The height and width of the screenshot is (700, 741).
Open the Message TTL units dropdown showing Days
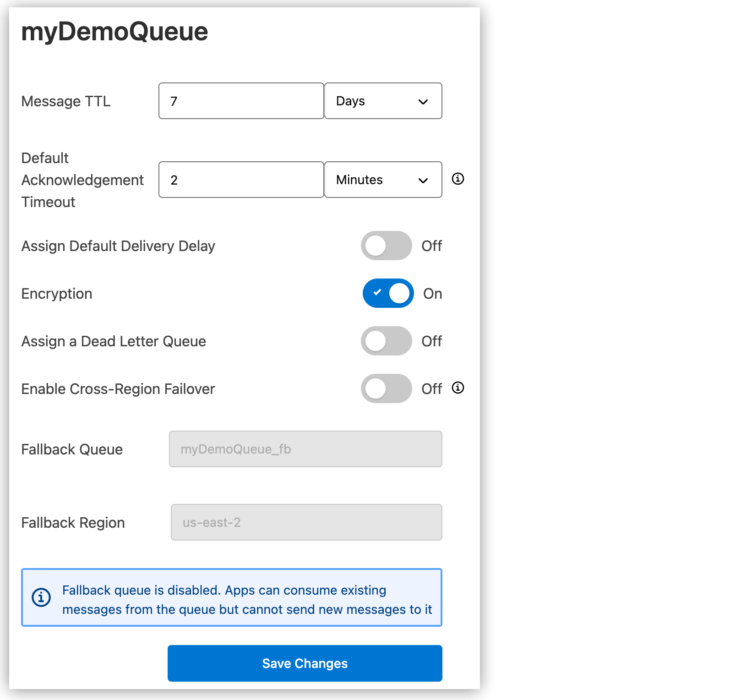(383, 101)
